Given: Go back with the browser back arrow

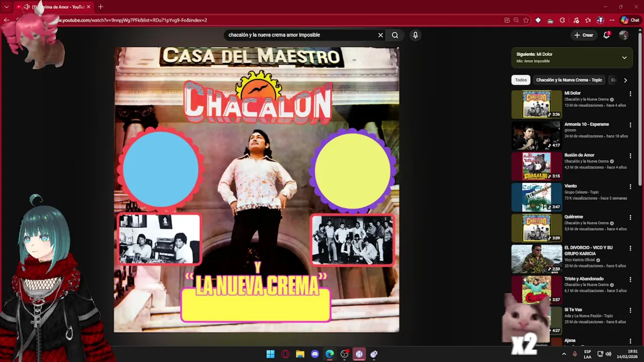Looking at the screenshot, I should [7, 20].
